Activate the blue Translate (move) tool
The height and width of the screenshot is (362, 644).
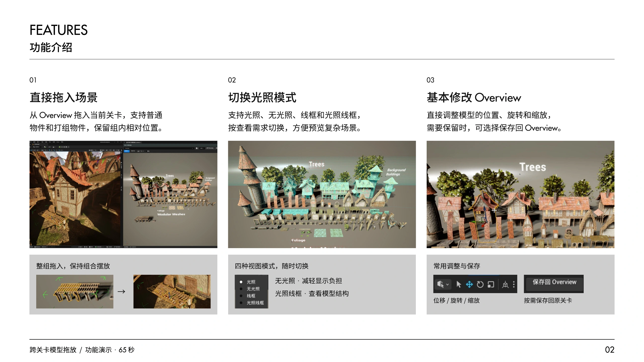point(469,284)
